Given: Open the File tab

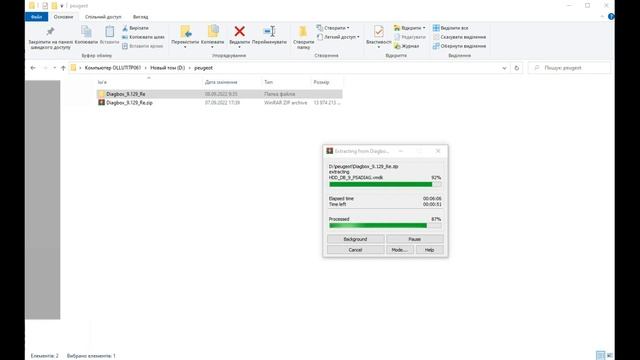Looking at the screenshot, I should (36, 17).
